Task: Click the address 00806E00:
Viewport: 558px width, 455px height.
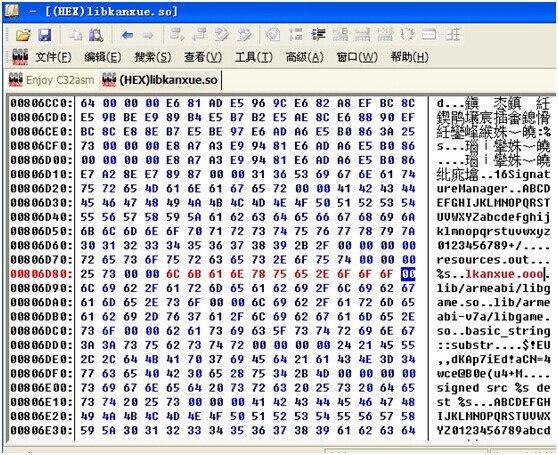Action: pos(41,388)
